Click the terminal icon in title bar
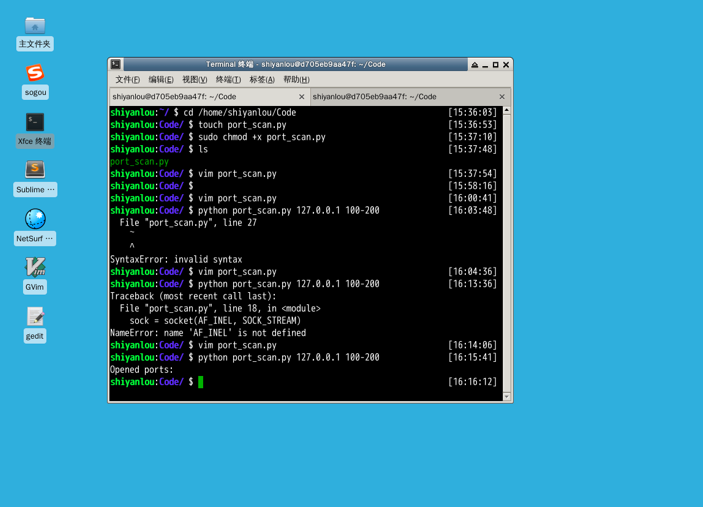Image resolution: width=703 pixels, height=507 pixels. [x=116, y=65]
